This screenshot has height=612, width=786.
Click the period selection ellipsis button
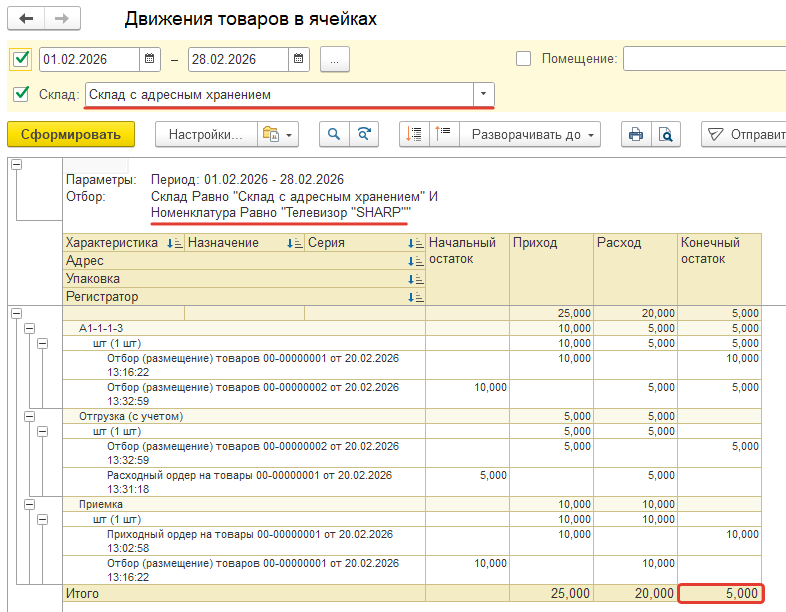click(x=334, y=59)
